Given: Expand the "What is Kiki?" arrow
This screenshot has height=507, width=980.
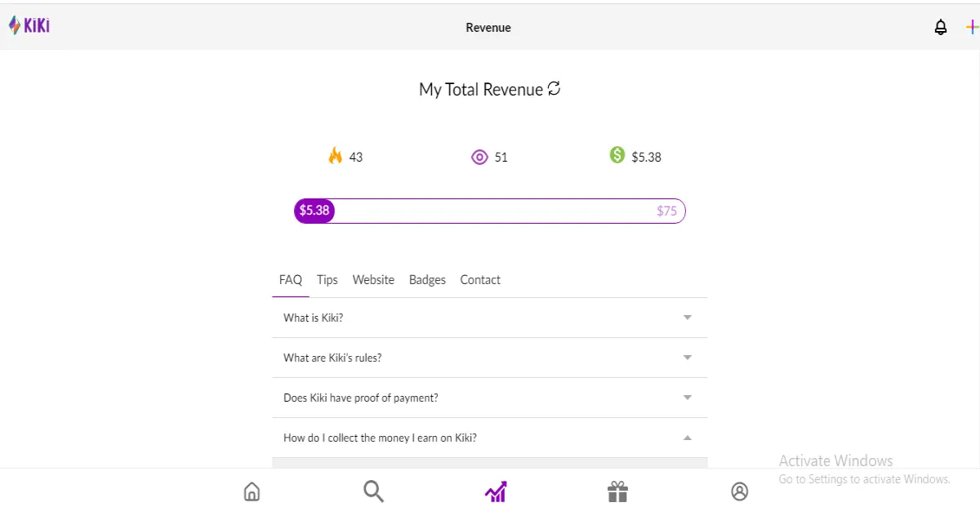Looking at the screenshot, I should (x=688, y=318).
